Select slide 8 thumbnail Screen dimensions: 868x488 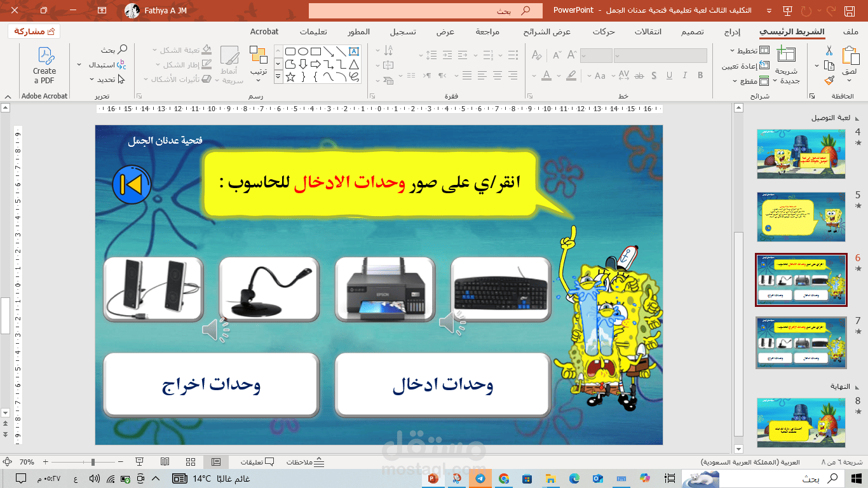(x=801, y=423)
